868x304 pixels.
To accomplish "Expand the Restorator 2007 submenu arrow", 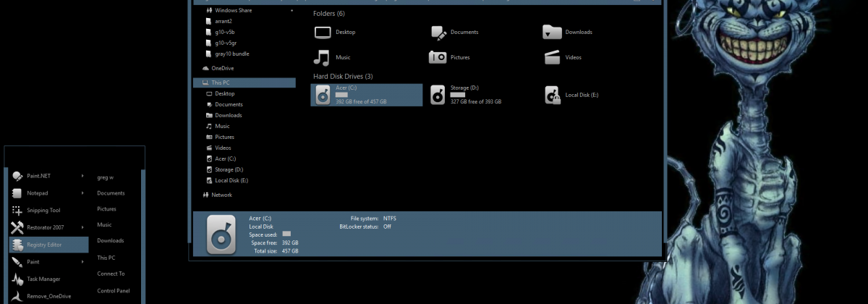I will coord(82,227).
